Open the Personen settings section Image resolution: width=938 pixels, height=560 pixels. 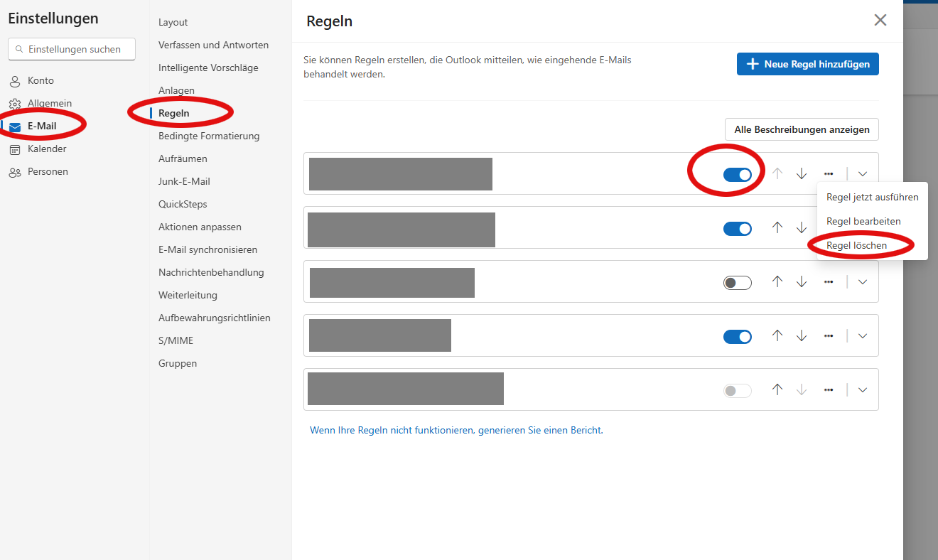click(x=48, y=172)
